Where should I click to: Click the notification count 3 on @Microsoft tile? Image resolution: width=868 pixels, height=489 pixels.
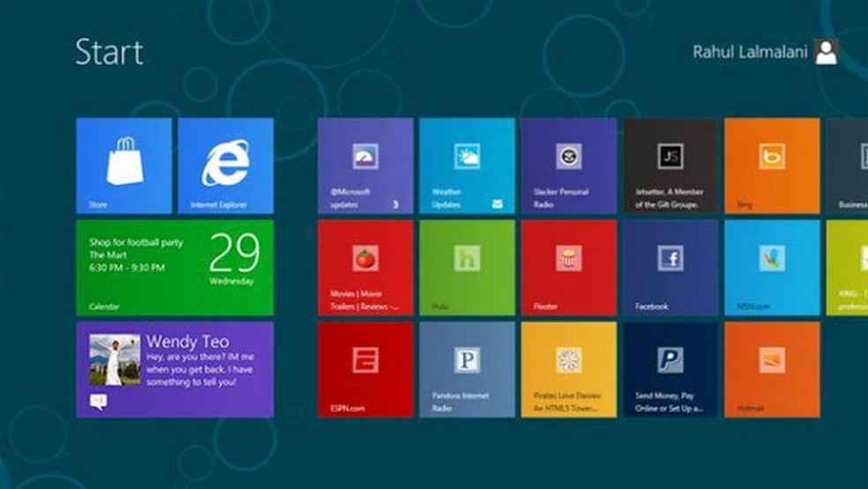pyautogui.click(x=395, y=205)
